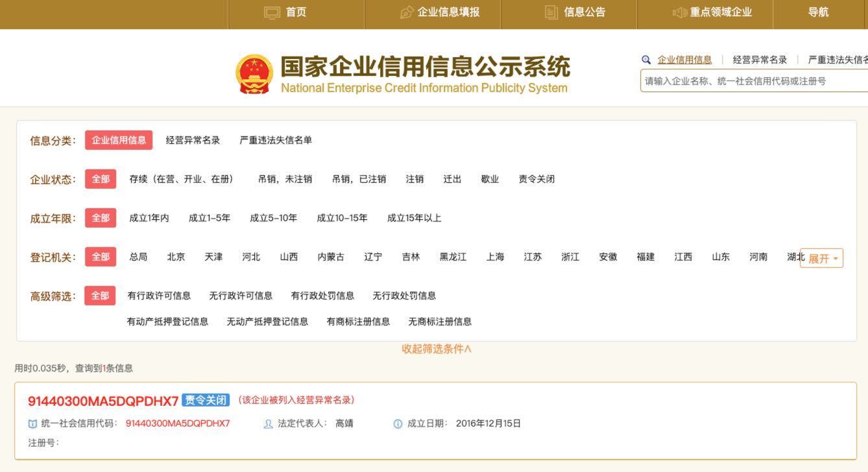Collapse filters via 收起筛选条件
The width and height of the screenshot is (868, 472).
point(437,349)
